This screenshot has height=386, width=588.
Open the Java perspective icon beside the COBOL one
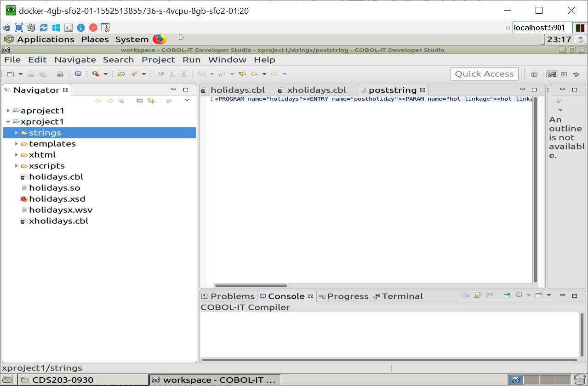(x=564, y=74)
